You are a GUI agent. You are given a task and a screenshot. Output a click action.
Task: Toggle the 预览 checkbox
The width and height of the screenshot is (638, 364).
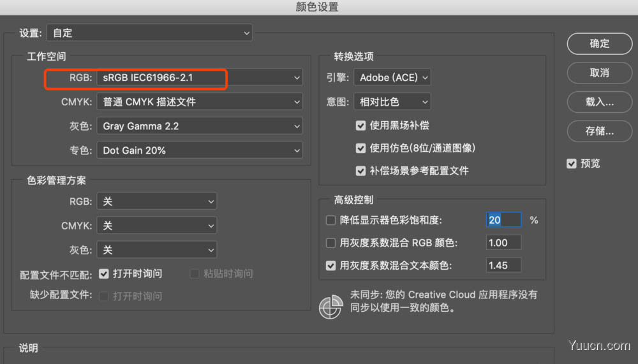click(572, 163)
